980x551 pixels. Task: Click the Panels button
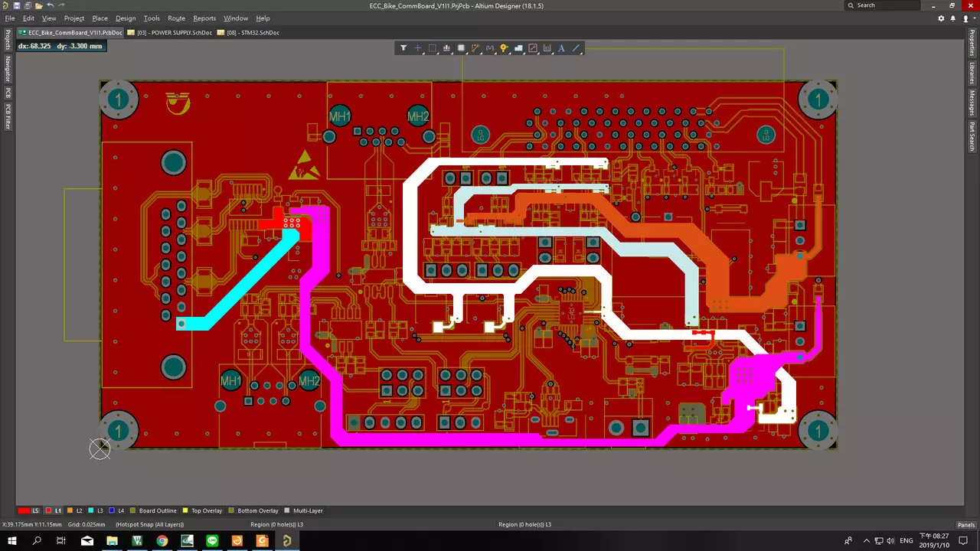pyautogui.click(x=966, y=525)
